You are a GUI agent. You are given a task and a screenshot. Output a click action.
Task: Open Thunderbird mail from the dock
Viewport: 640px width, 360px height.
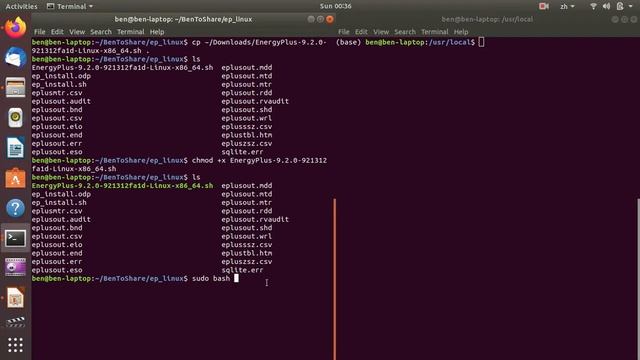(16, 58)
